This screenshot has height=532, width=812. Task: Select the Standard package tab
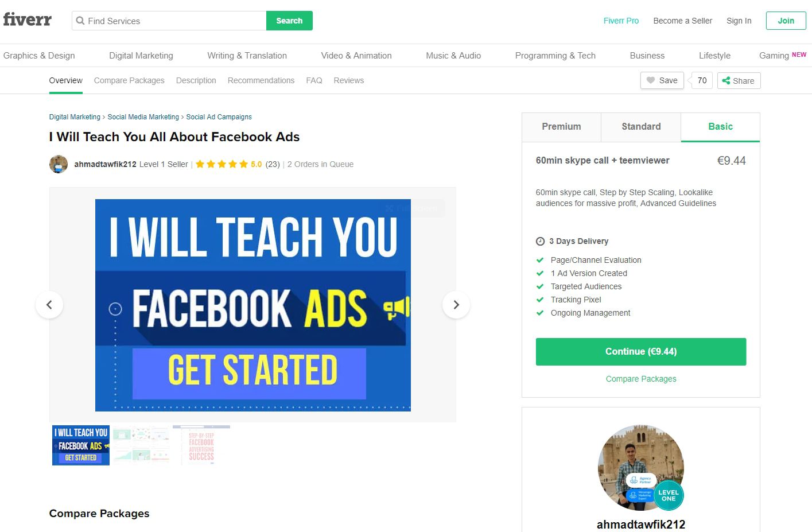click(641, 127)
